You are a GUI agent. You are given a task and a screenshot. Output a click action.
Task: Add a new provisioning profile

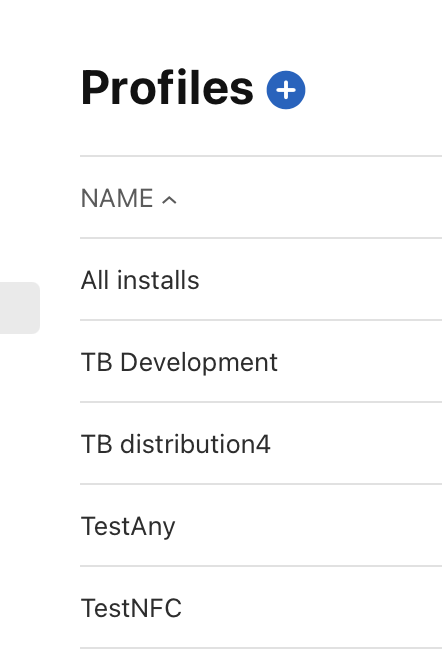pyautogui.click(x=286, y=90)
